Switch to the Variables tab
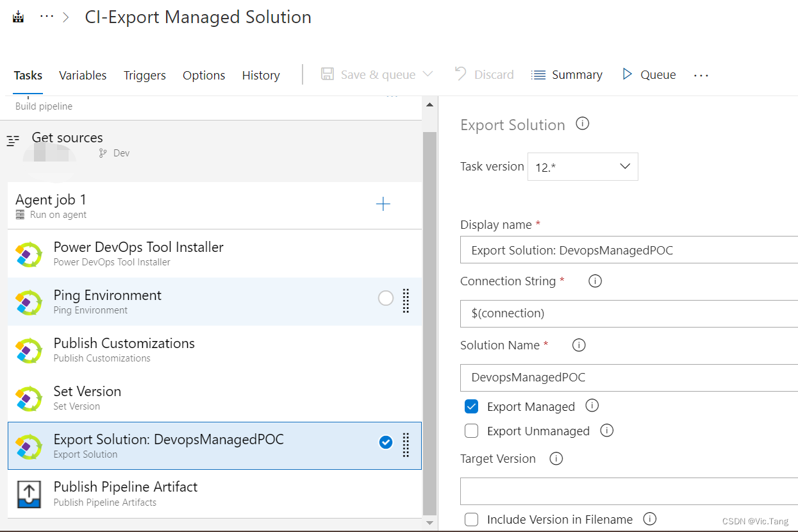 point(83,75)
